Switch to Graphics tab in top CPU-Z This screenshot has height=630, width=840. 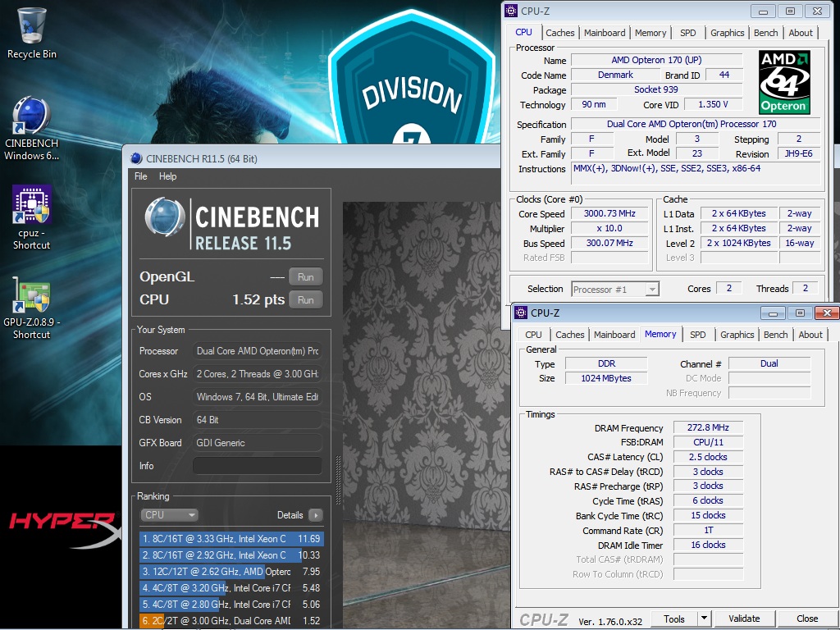tap(727, 33)
